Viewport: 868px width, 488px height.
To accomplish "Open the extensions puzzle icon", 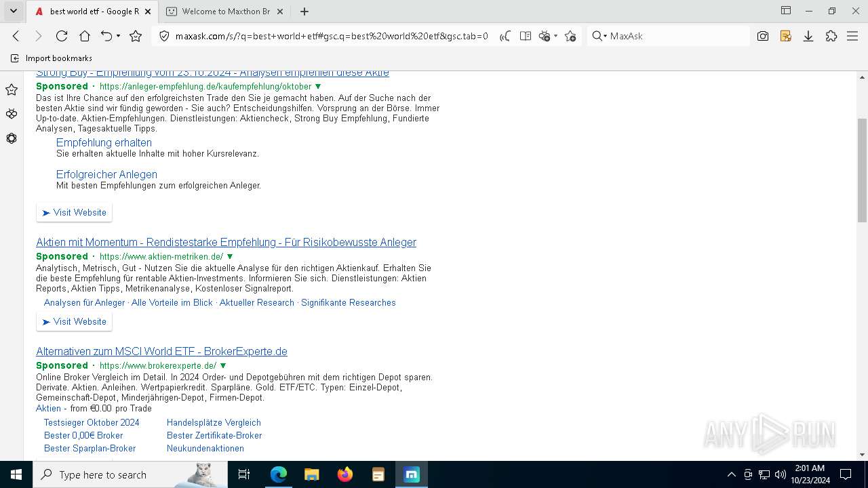I will 831,36.
